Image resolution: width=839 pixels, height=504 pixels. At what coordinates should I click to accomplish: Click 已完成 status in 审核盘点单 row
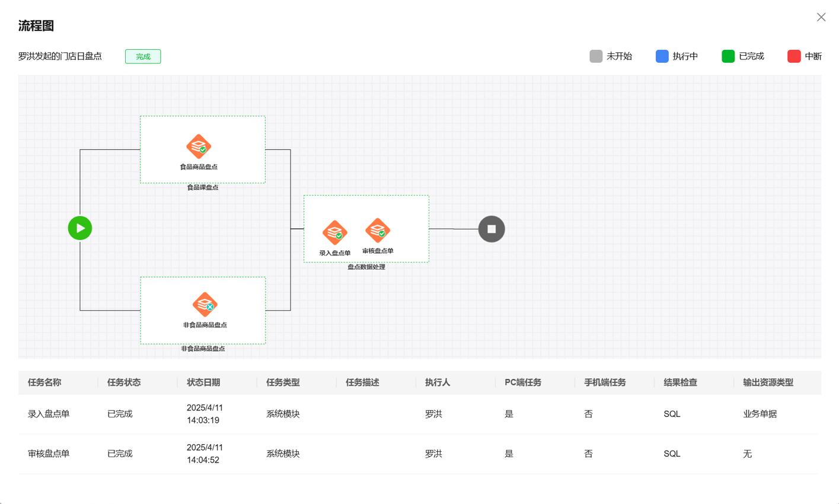tap(120, 454)
